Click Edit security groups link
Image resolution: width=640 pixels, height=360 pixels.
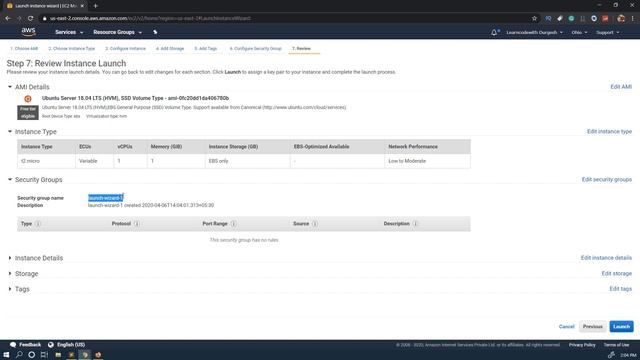[607, 180]
